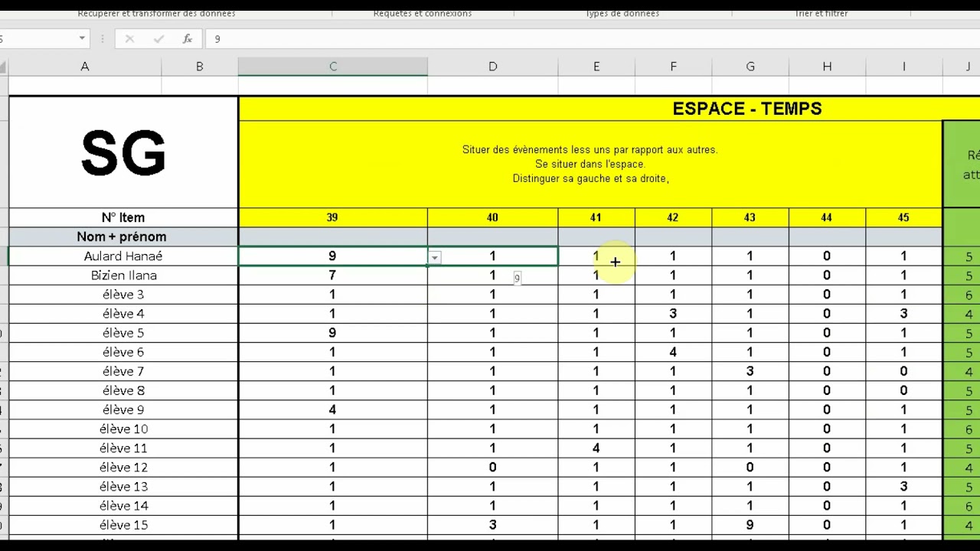Image resolution: width=980 pixels, height=551 pixels.
Task: Select the 'élève 6' name cell
Action: coord(123,352)
